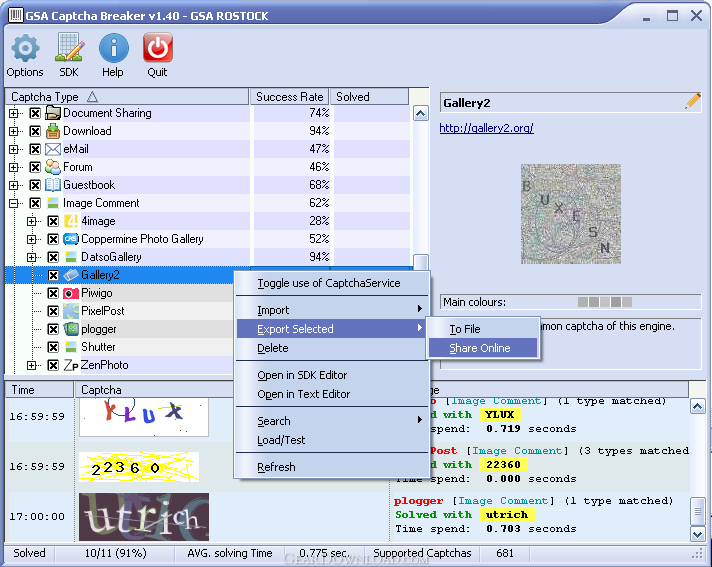Sort by Captcha Type column header
The image size is (712, 567).
127,97
